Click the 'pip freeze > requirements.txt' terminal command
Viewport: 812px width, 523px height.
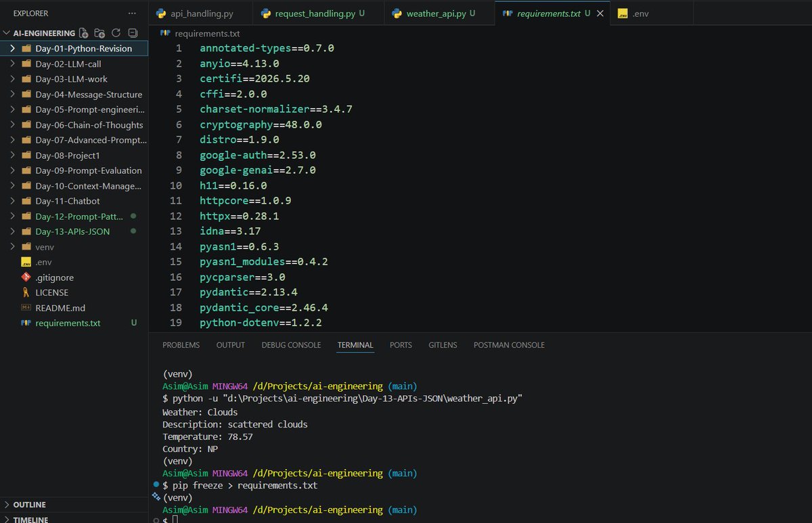[x=245, y=485]
